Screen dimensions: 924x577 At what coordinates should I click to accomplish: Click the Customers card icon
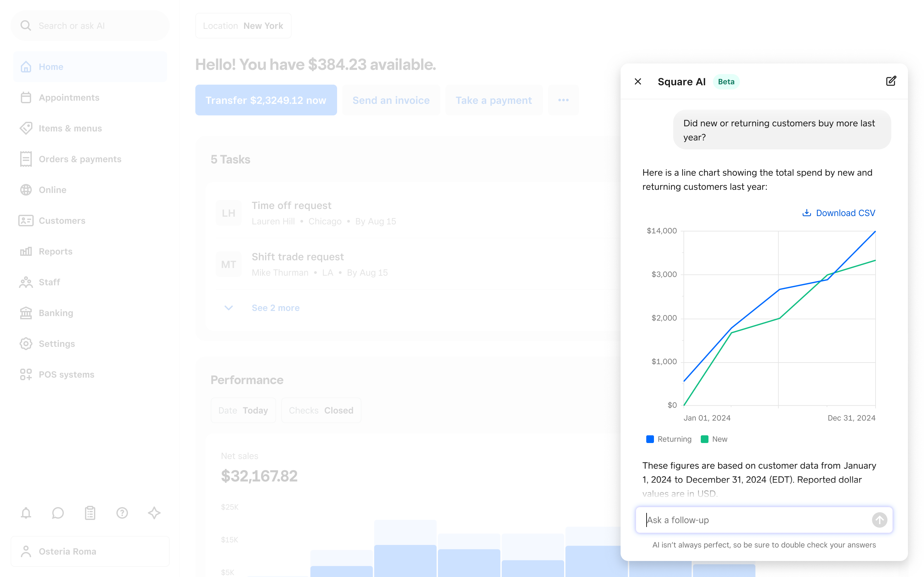[26, 221]
